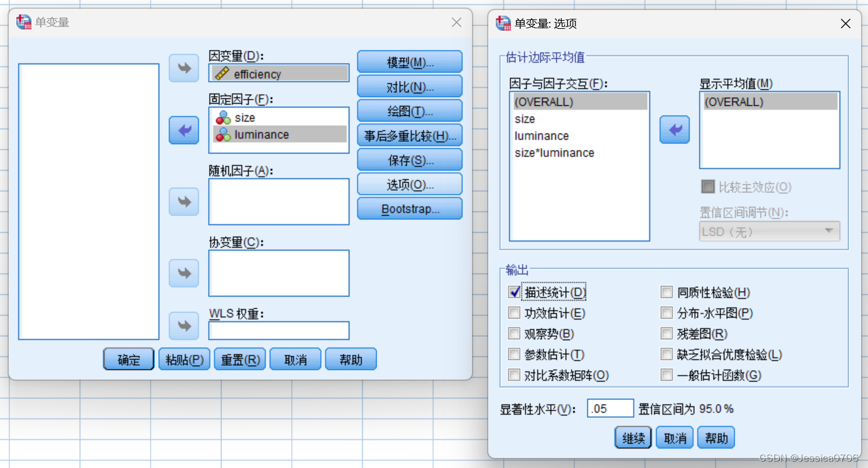Select efficiency in the 因变量 field
Viewport: 868px width, 468px height.
point(279,73)
